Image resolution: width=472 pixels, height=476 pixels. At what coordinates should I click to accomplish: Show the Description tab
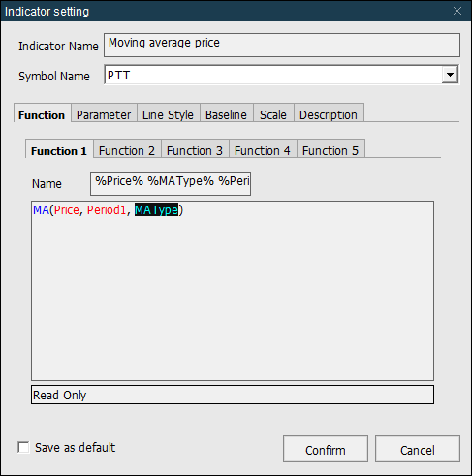tap(329, 113)
